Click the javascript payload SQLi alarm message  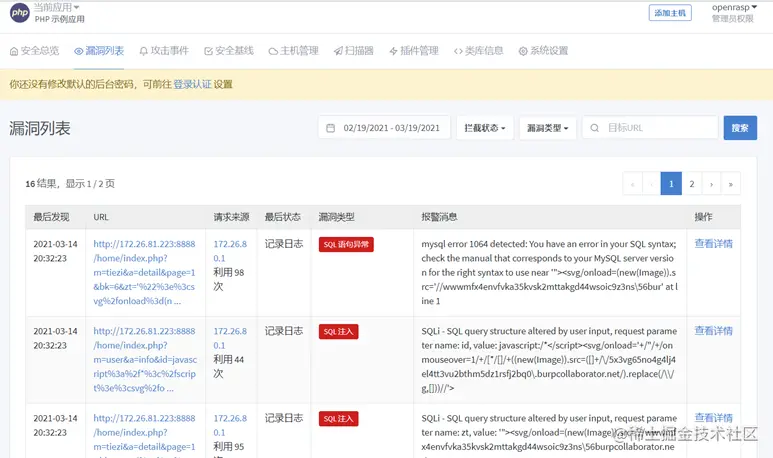pyautogui.click(x=549, y=359)
